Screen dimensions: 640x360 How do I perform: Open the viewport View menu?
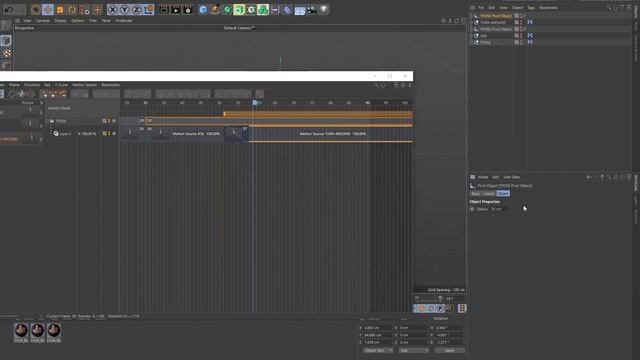pos(27,20)
